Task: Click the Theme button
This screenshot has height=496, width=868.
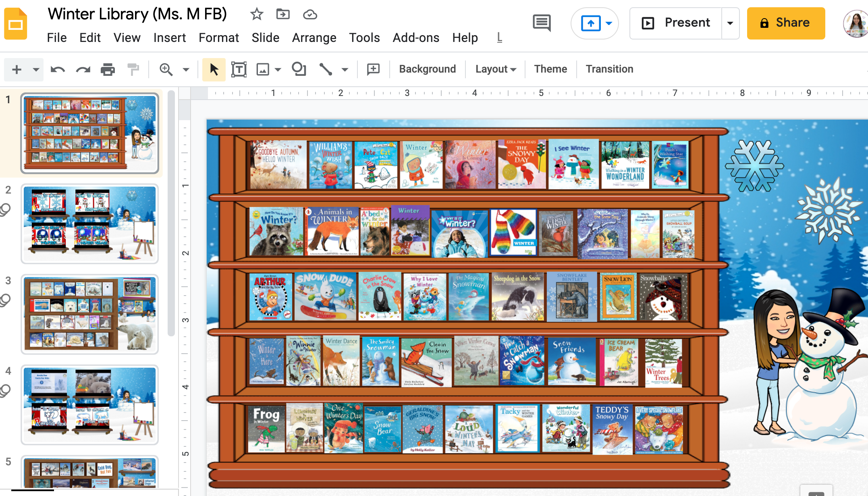Action: pyautogui.click(x=550, y=69)
